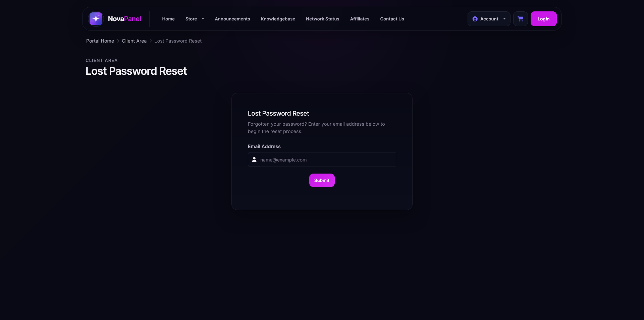The width and height of the screenshot is (644, 320).
Task: Check Network Status page
Action: click(x=323, y=19)
